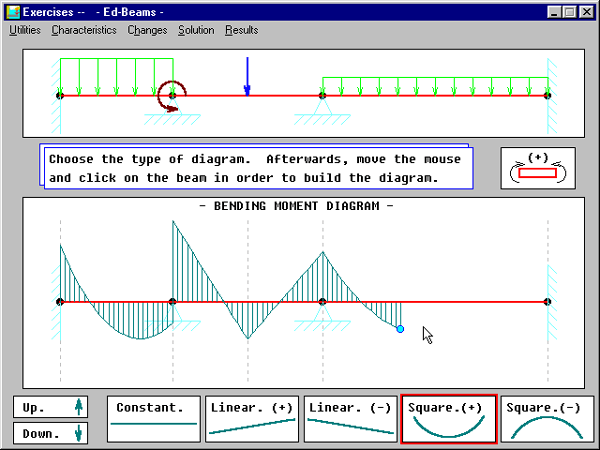Screen dimensions: 600x450
Task: Open the Results menu
Action: tap(241, 30)
